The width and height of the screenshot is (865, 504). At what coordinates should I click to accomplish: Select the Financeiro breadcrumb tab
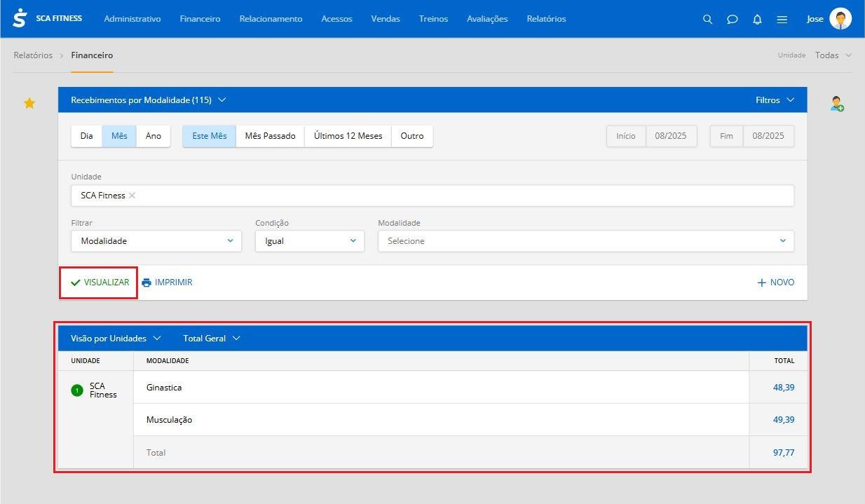pos(92,55)
